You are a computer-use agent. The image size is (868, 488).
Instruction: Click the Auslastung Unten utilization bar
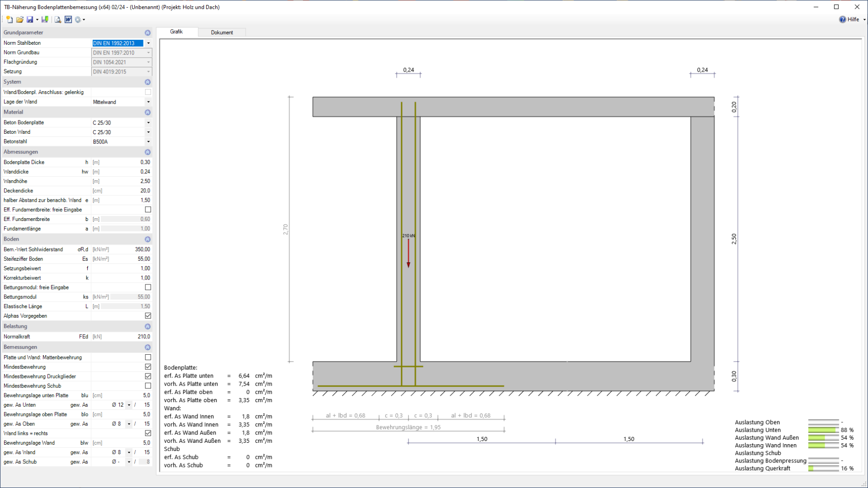click(823, 430)
